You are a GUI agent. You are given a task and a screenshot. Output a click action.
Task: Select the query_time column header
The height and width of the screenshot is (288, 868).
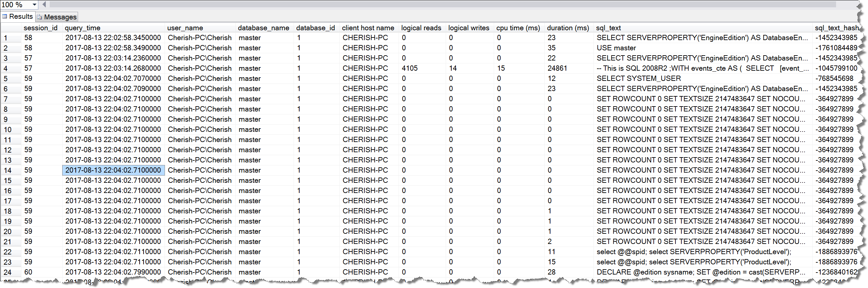point(113,28)
